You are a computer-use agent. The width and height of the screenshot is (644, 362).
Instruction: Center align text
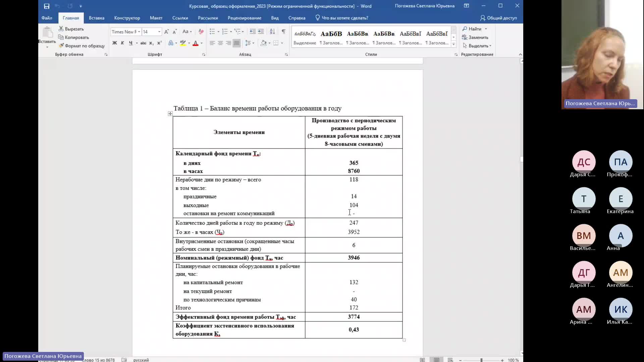tap(220, 43)
